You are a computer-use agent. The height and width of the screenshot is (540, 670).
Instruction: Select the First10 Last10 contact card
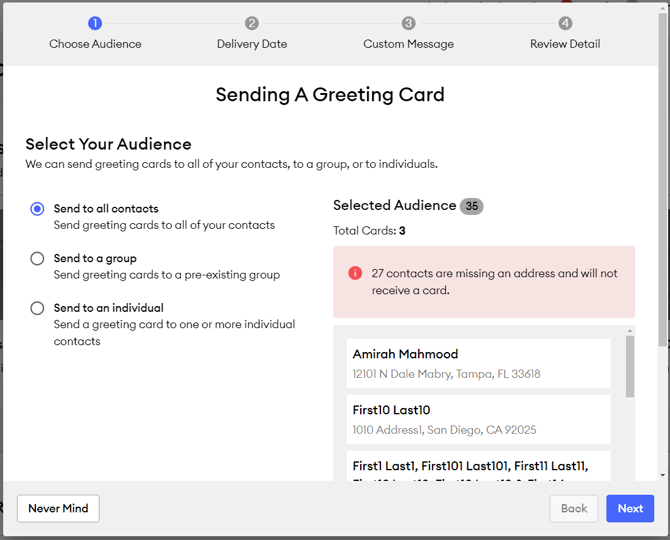click(x=479, y=419)
